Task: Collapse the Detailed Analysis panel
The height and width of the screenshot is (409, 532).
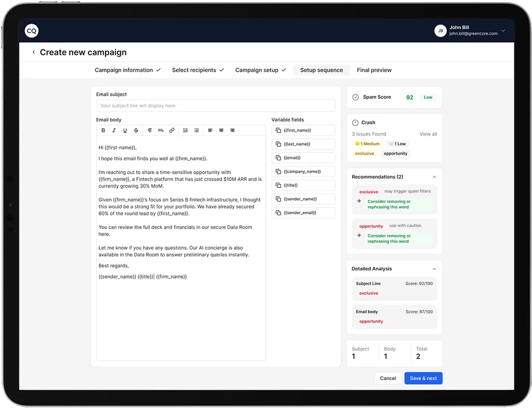Action: [x=434, y=268]
